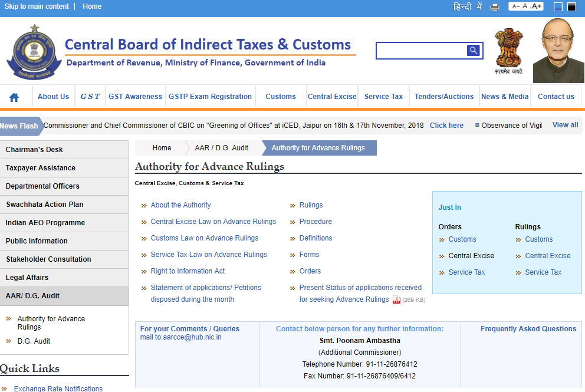Screen dimensions: 585x392
Task: Open Procedure link
Action: 315,222
